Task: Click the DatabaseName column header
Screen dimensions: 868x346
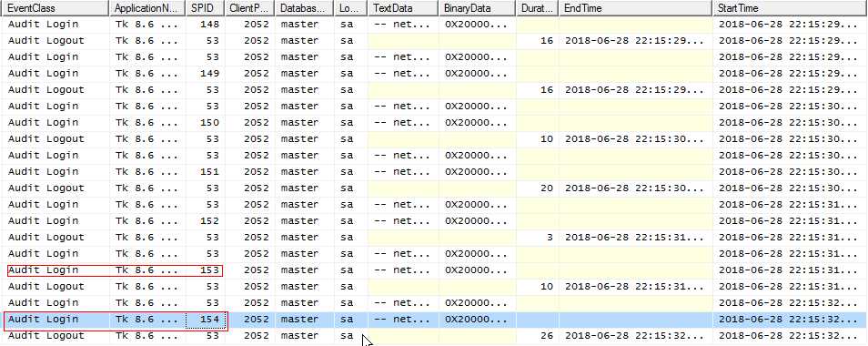Action: point(304,8)
